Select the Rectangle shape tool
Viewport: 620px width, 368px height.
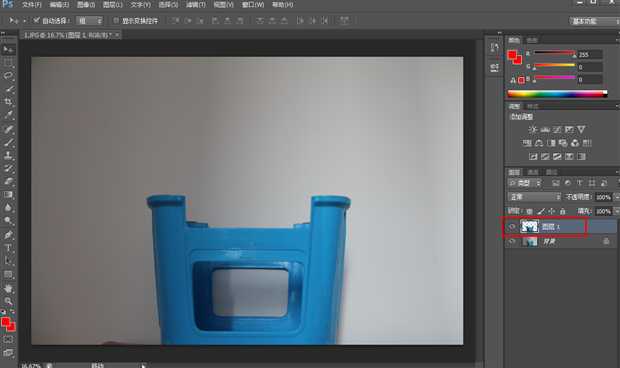(8, 274)
